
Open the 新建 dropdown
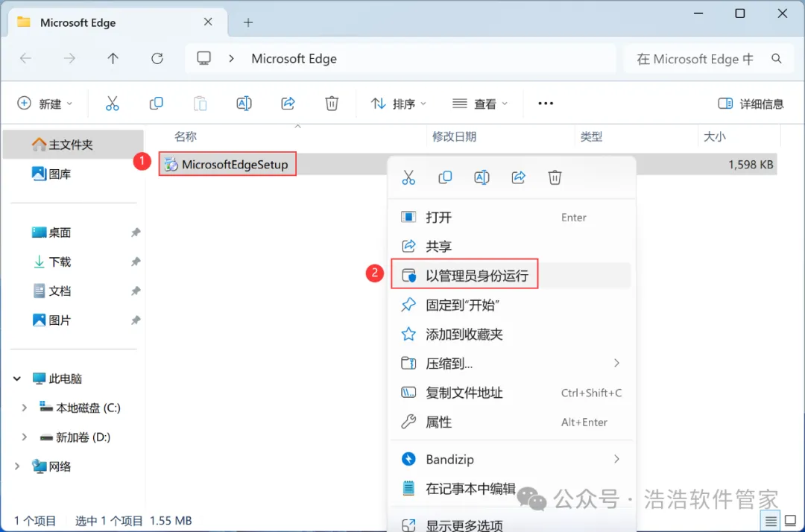tap(45, 104)
